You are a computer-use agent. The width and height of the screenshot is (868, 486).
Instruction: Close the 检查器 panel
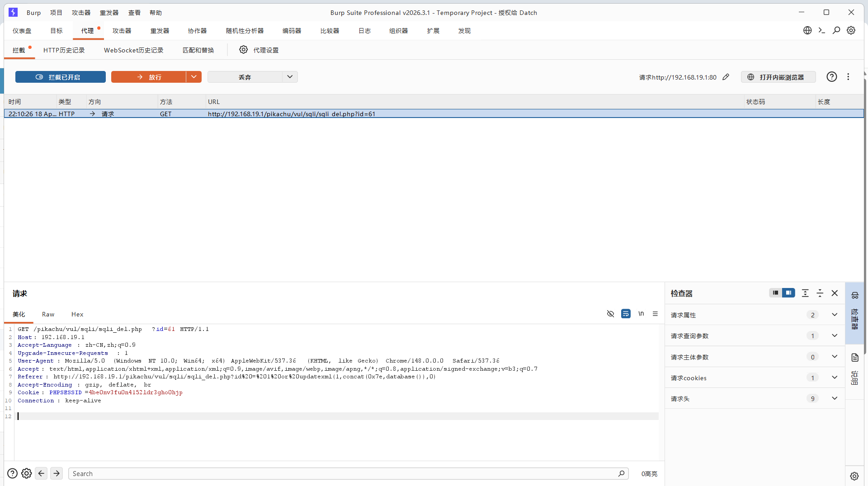(x=835, y=293)
